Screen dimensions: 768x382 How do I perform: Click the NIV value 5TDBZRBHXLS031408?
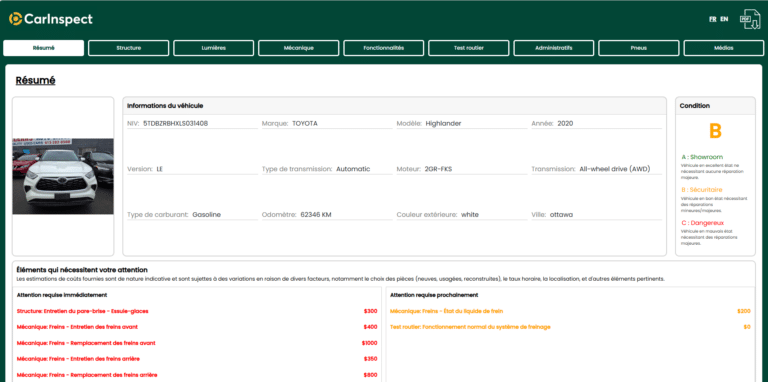pos(175,123)
